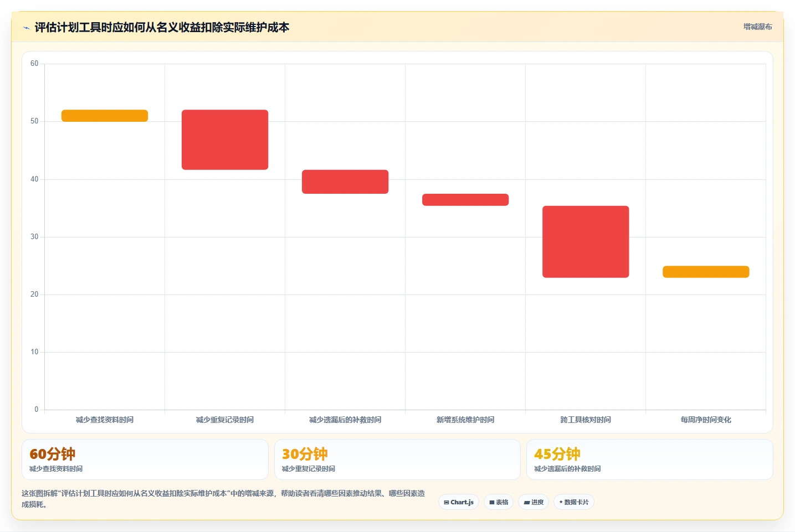Image resolution: width=795 pixels, height=532 pixels.
Task: Click the x-axis label 减少遗漏后的补救时间
Action: [x=345, y=420]
